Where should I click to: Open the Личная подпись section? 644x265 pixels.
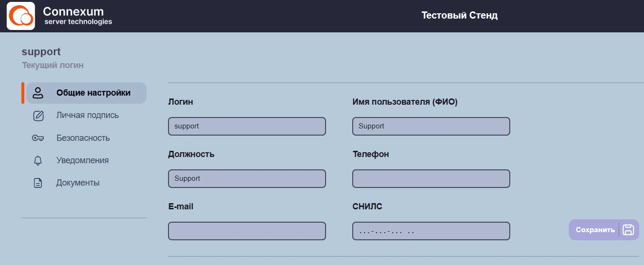86,116
